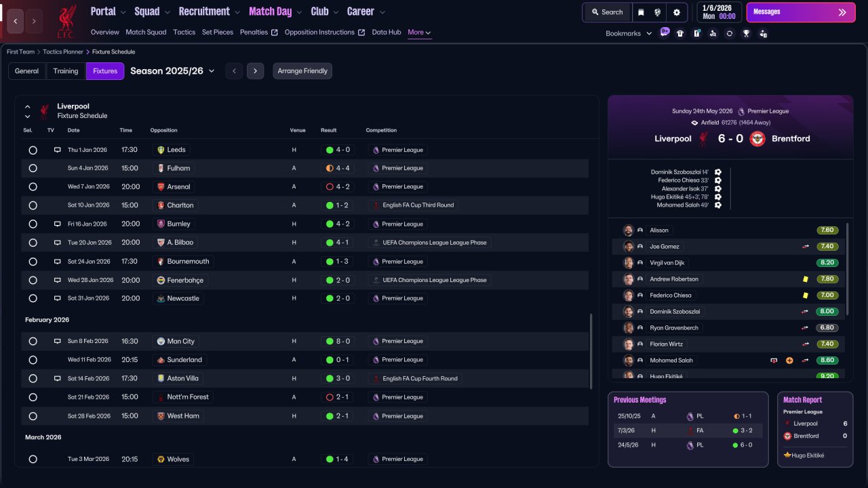Click the Premier League icon in Previous Meetings first row
The height and width of the screenshot is (488, 868).
coord(690,416)
